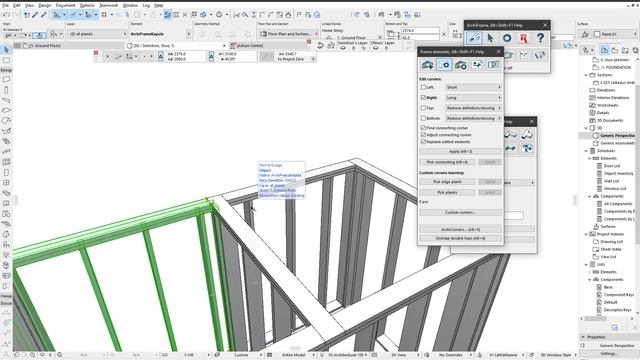Screen dimensions: 640x360
Task: Open the File menu
Action: [x=5, y=5]
